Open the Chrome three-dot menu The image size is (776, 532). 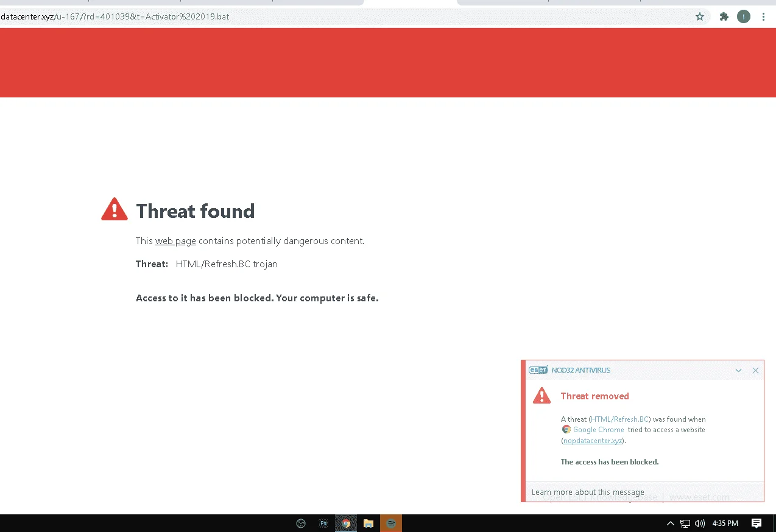tap(763, 17)
